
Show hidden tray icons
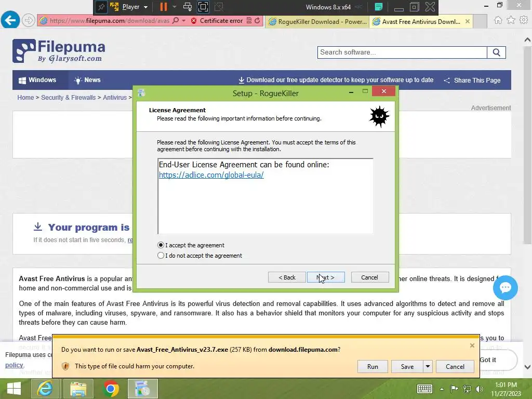point(442,389)
